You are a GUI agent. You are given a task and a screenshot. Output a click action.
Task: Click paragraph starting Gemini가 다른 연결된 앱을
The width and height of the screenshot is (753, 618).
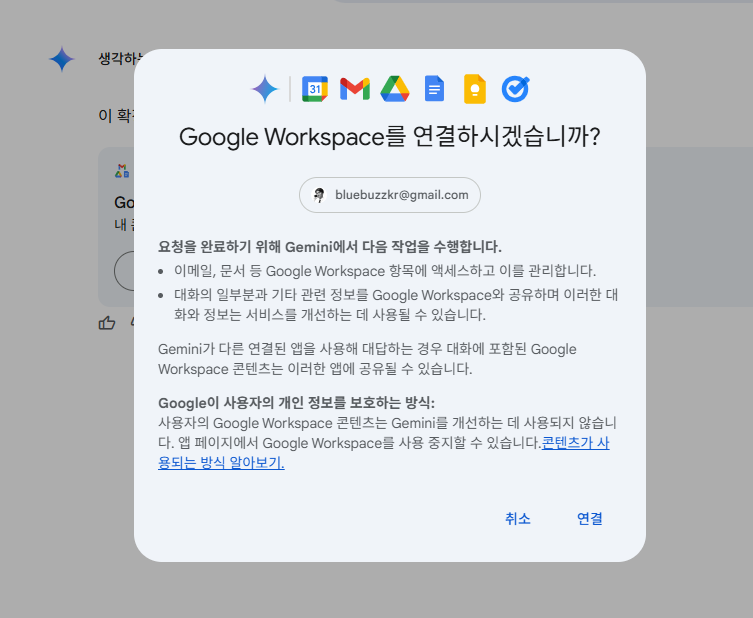click(x=367, y=359)
